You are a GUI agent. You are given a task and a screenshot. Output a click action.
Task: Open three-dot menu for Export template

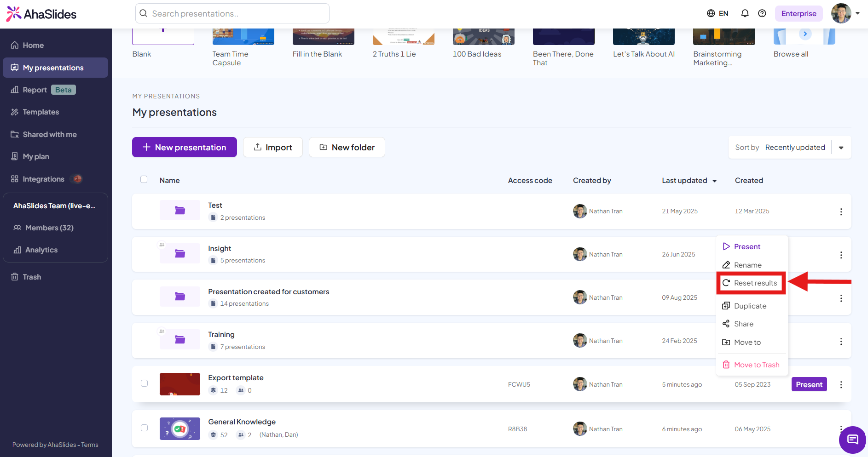click(x=841, y=385)
